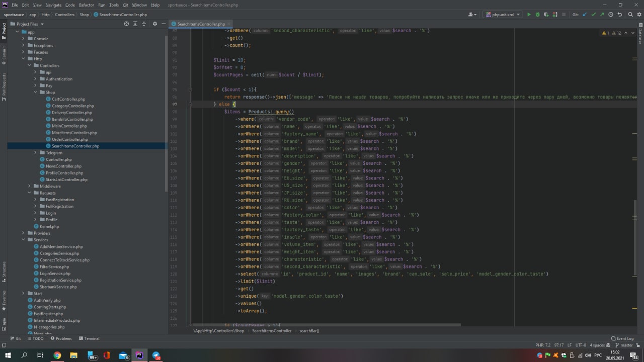Show Git history clock icon
The image size is (644, 362).
610,15
